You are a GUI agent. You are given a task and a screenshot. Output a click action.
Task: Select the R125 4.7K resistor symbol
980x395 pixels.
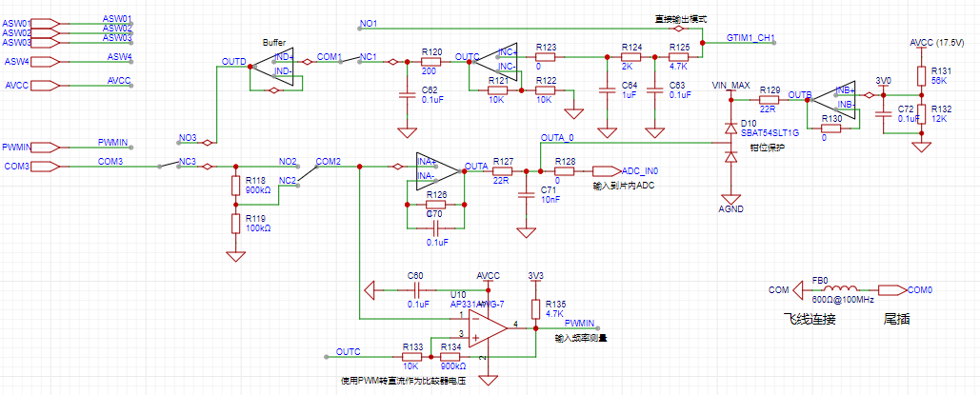click(x=679, y=57)
